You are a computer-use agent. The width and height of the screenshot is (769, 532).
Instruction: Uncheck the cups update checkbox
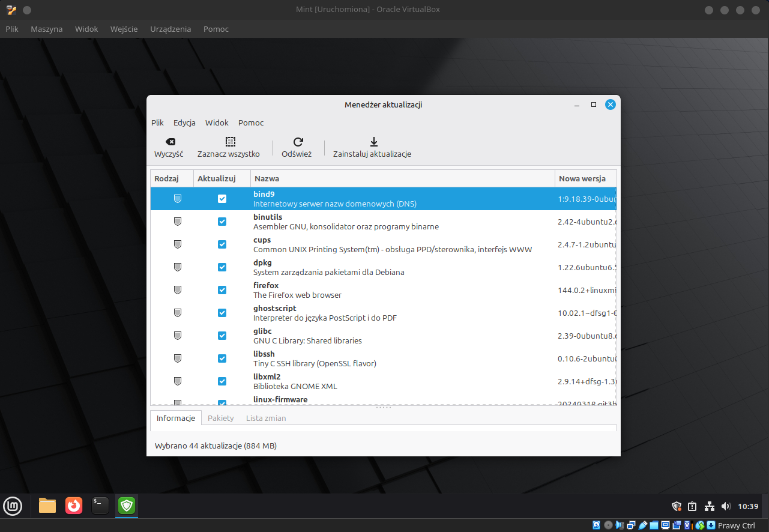tap(222, 244)
